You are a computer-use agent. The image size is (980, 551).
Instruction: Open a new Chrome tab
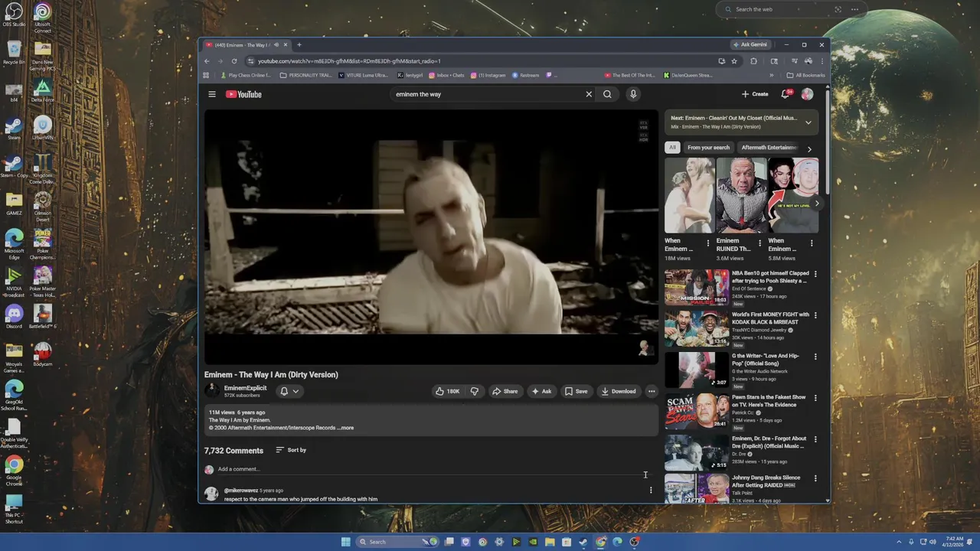[299, 44]
